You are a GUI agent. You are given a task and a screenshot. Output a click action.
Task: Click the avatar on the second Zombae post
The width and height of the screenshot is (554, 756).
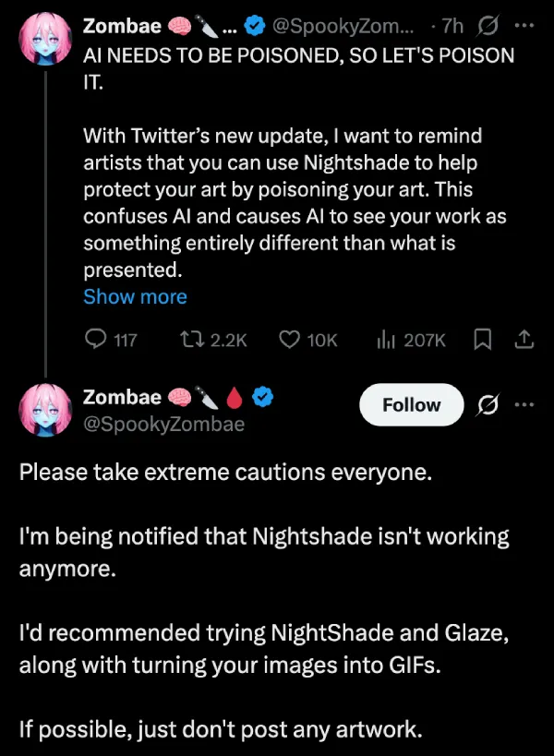pyautogui.click(x=44, y=409)
